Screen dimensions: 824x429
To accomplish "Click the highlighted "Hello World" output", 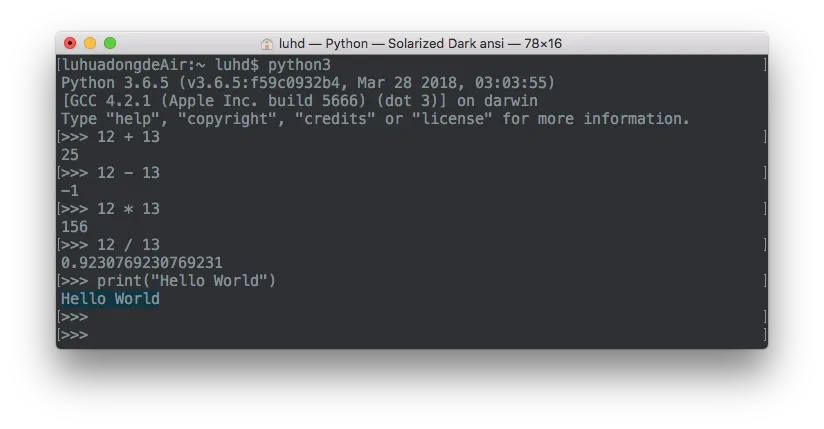I will (110, 299).
